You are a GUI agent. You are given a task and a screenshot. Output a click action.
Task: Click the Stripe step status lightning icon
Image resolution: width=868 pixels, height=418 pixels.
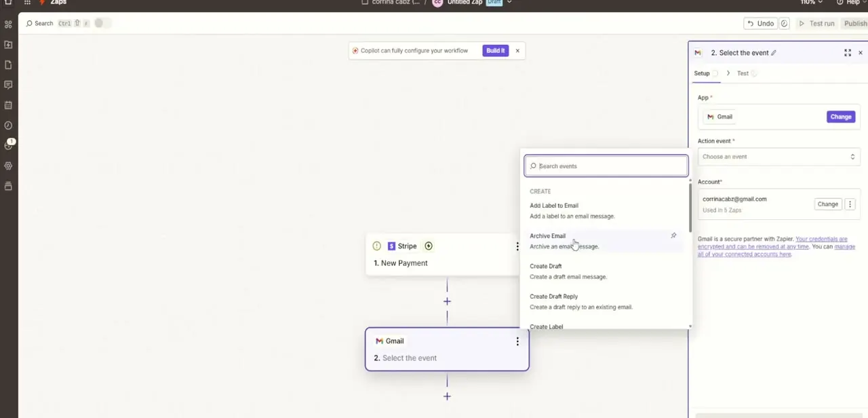(x=428, y=246)
